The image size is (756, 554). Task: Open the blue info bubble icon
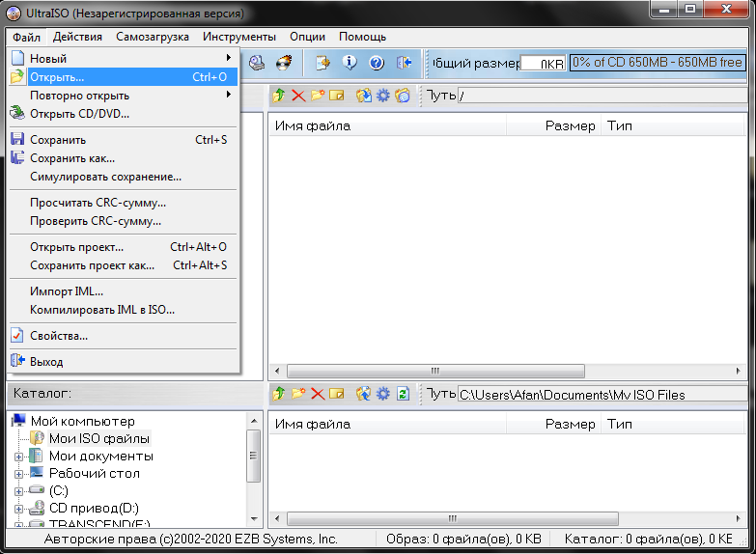(350, 63)
